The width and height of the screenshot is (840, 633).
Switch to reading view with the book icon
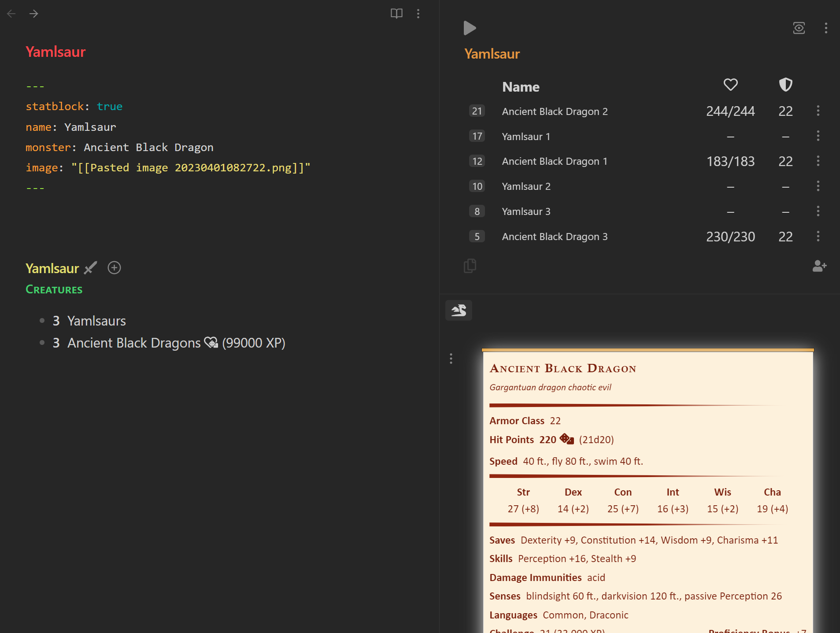pos(396,14)
